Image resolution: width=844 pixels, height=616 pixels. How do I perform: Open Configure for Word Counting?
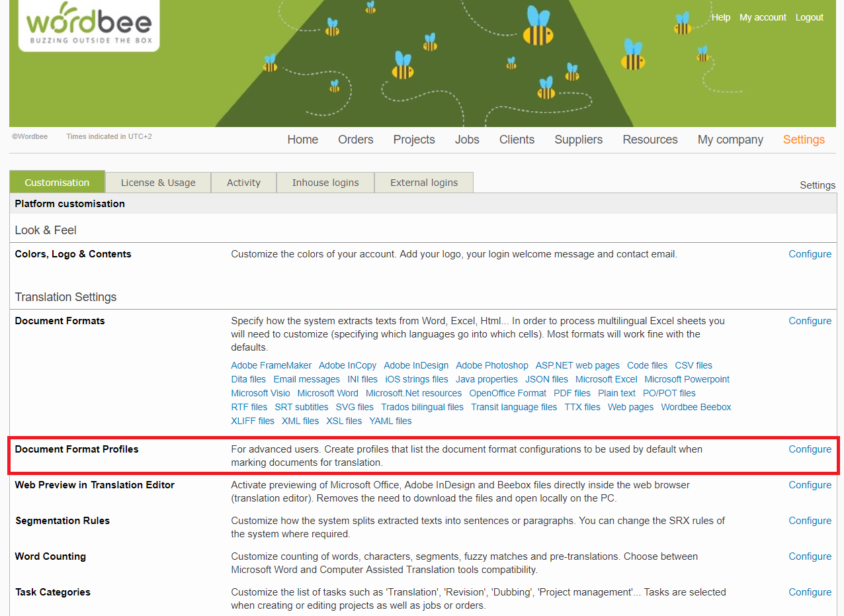point(810,556)
